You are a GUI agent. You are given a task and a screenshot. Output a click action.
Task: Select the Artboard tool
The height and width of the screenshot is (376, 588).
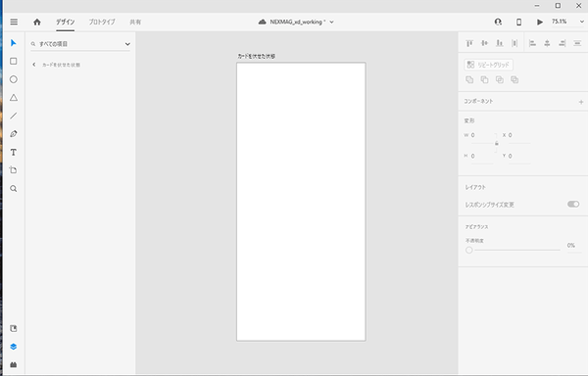click(x=14, y=170)
